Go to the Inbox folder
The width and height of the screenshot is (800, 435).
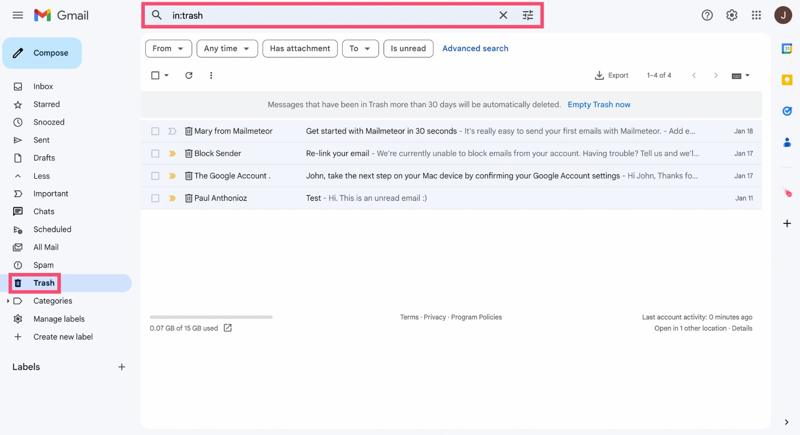pyautogui.click(x=43, y=87)
